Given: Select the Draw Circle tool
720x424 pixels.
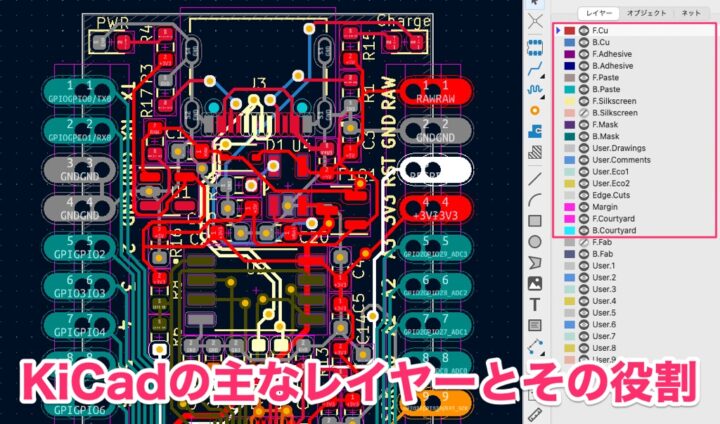Looking at the screenshot, I should point(535,241).
